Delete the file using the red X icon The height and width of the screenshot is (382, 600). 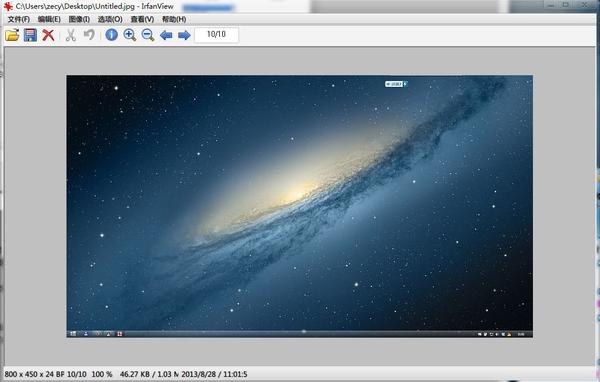point(48,35)
